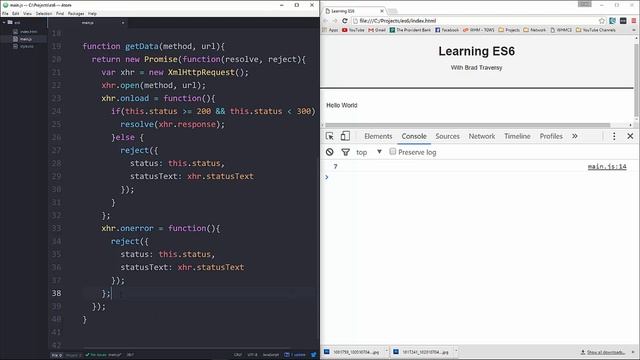The height and width of the screenshot is (360, 640).
Task: Show more bookmarks with the overflow chevron
Action: coord(634,30)
